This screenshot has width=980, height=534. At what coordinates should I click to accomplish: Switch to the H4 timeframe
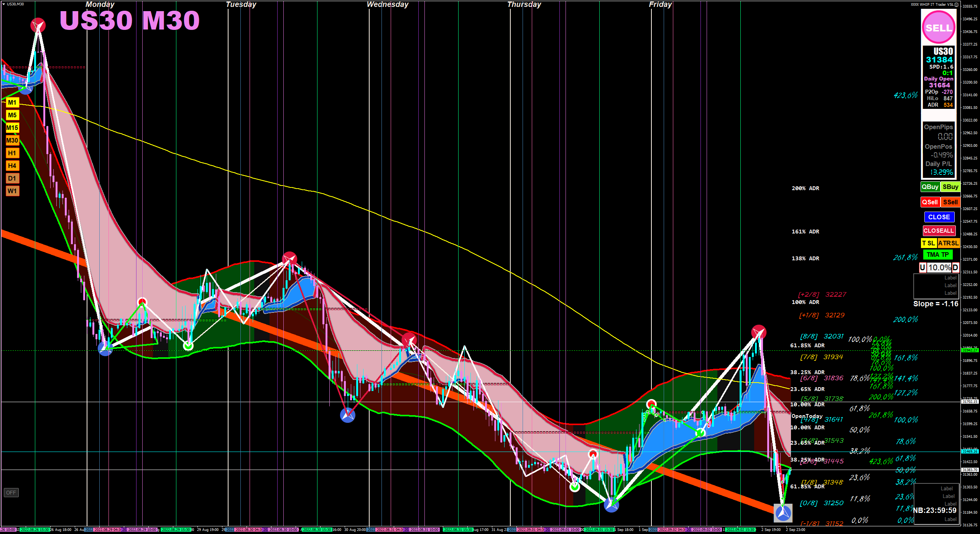(x=12, y=166)
